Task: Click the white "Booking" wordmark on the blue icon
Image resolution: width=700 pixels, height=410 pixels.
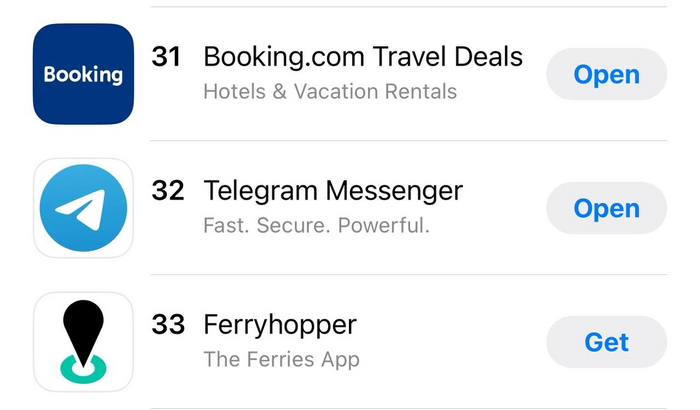Action: pos(83,75)
